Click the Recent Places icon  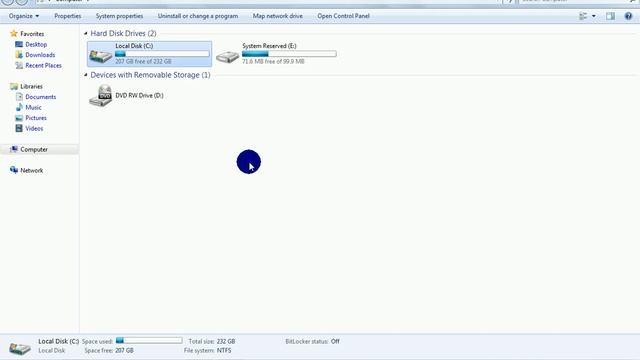point(19,65)
